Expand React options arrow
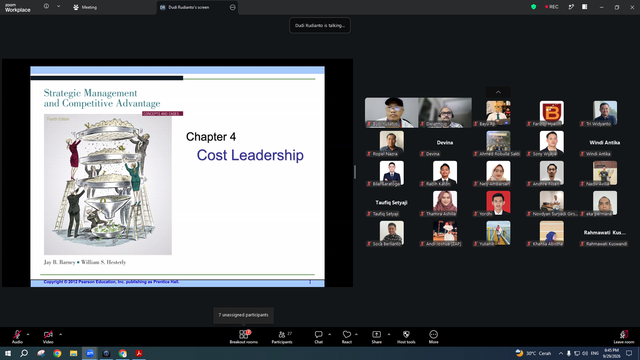Screen dimensions: 640x360 [356, 334]
